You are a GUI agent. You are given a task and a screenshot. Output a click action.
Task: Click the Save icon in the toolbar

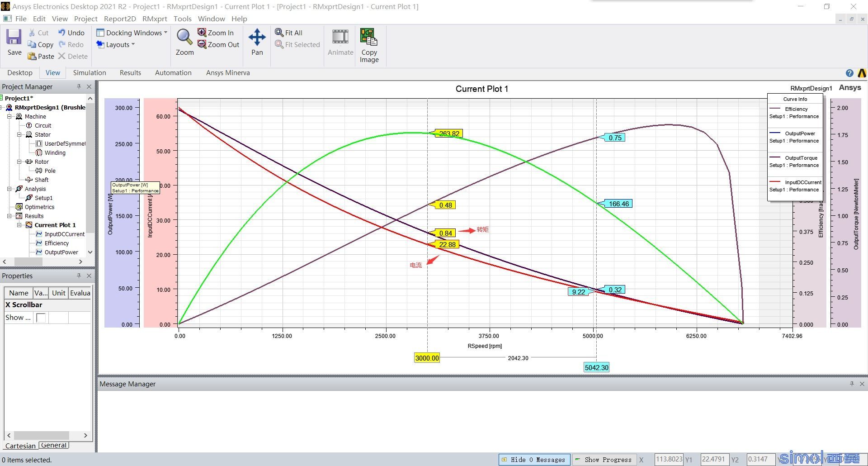click(x=14, y=37)
